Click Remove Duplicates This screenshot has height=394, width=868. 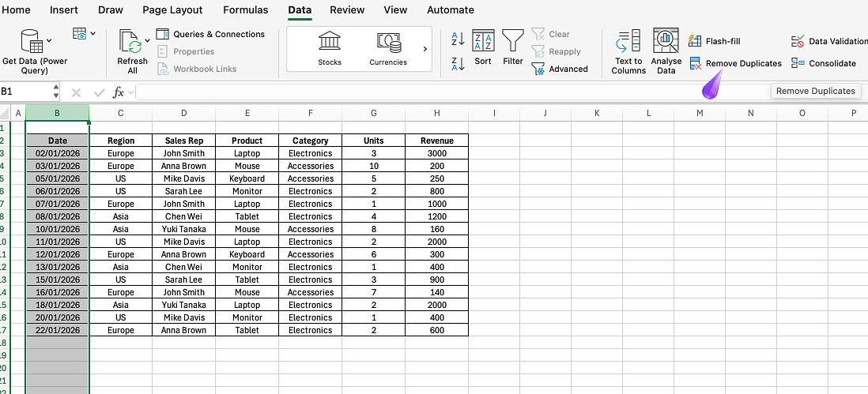tap(735, 63)
